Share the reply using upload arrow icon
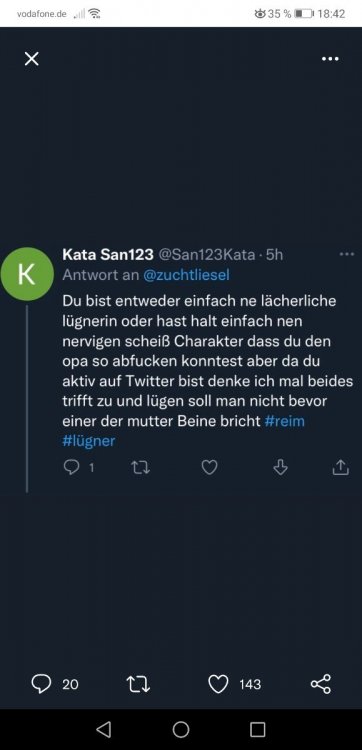This screenshot has width=362, height=750. coord(340,467)
